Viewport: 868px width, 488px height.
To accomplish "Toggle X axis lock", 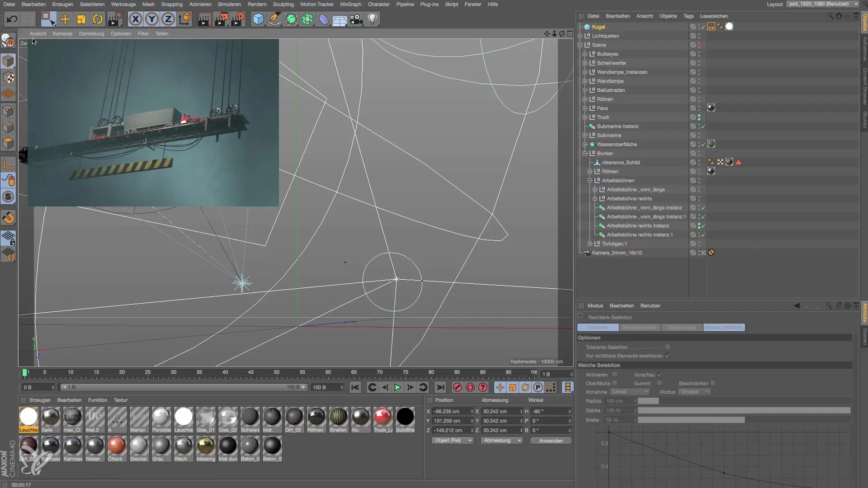I will click(x=135, y=19).
